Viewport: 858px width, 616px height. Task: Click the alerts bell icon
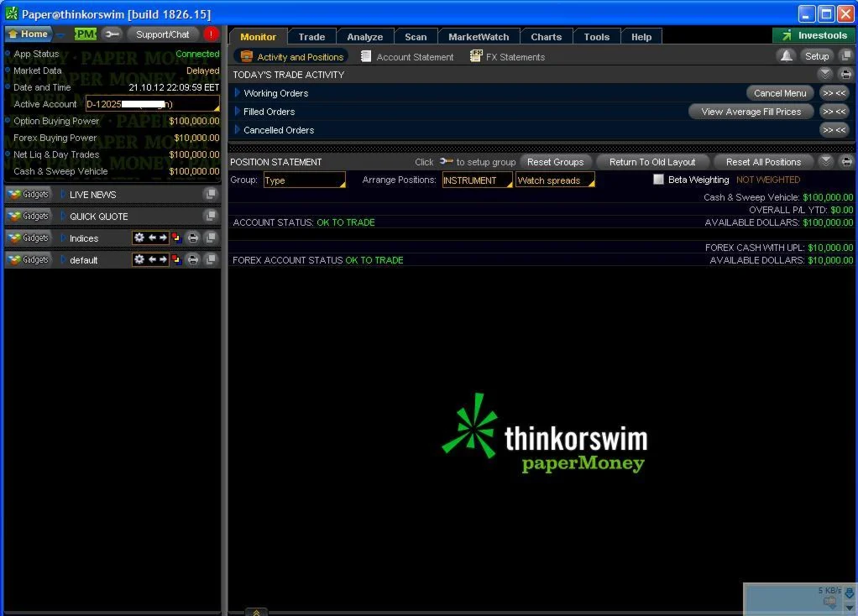point(786,55)
